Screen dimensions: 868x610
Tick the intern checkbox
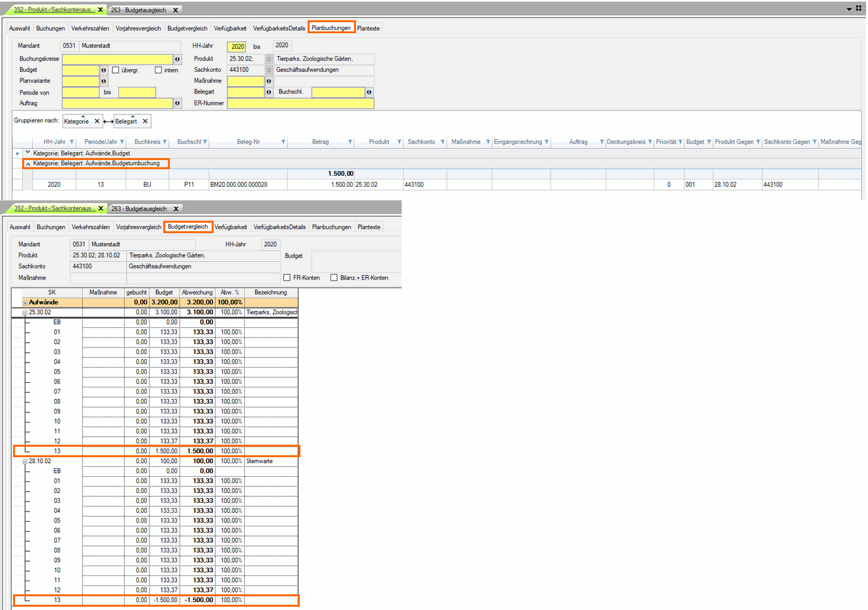click(x=158, y=70)
